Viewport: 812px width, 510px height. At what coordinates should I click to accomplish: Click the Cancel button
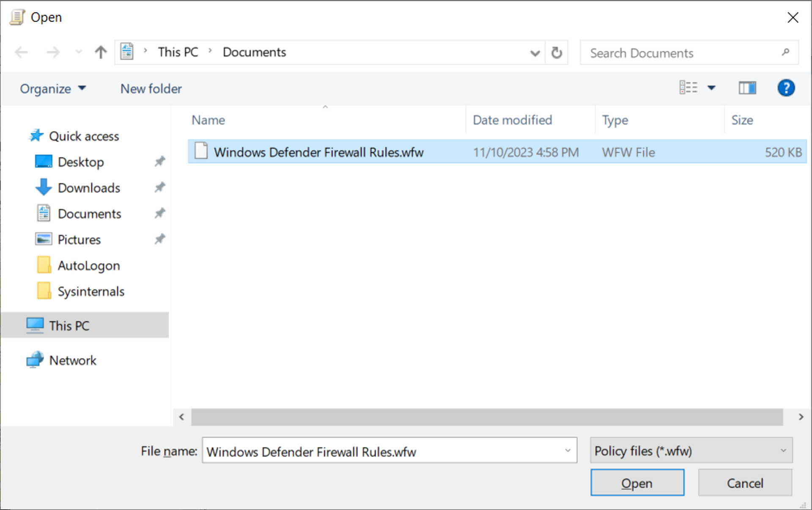coord(745,483)
